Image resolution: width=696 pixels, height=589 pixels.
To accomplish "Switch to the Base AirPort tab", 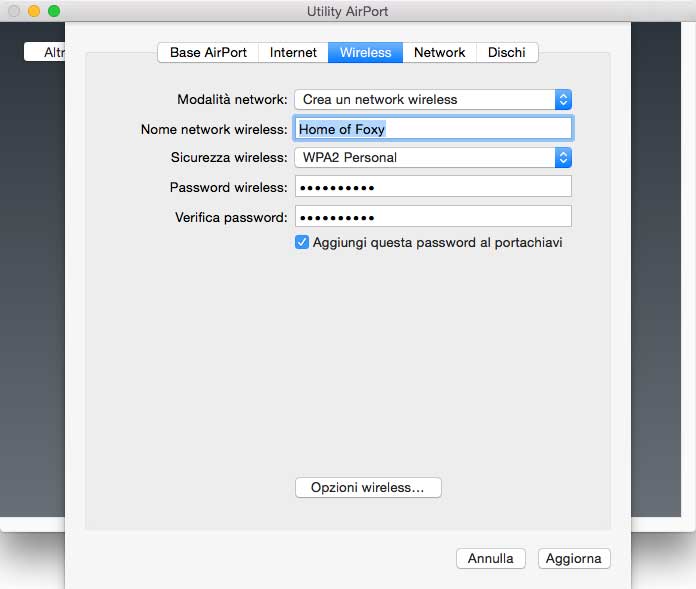I will pos(208,52).
